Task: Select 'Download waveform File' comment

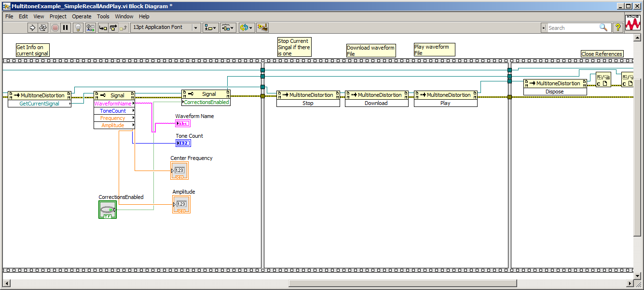Action: pos(371,51)
